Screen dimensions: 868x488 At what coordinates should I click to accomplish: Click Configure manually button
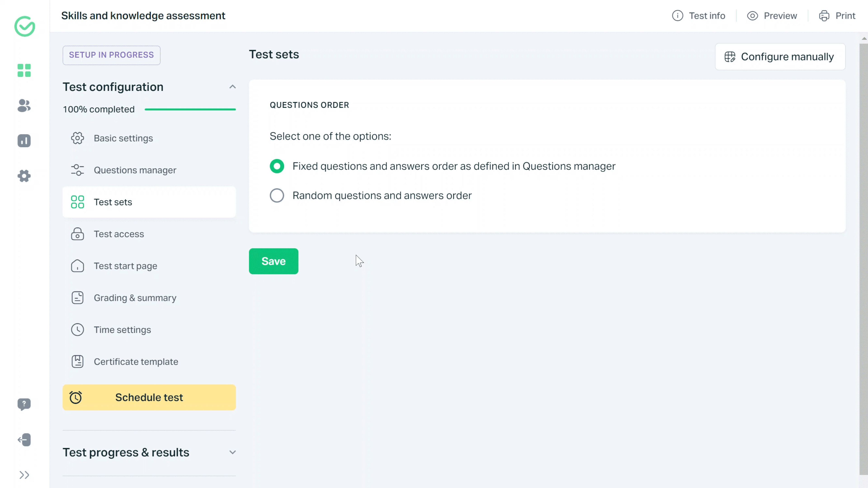[780, 57]
